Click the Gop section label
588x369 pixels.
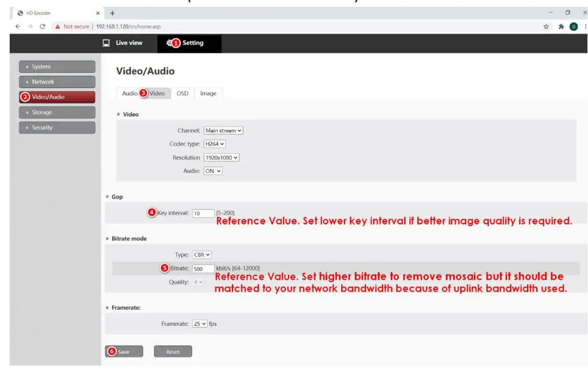[117, 197]
